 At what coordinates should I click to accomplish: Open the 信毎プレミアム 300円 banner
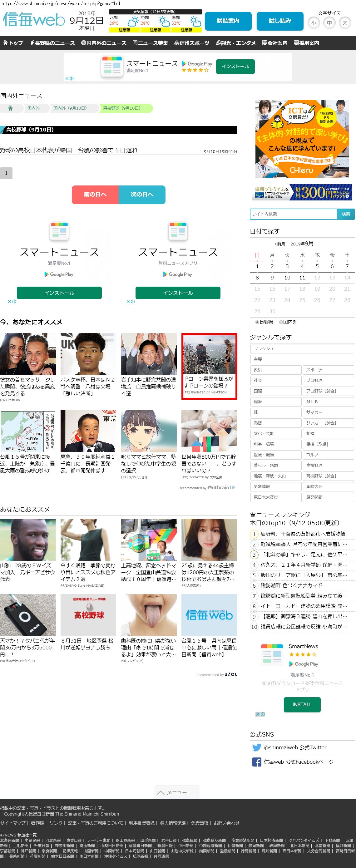click(x=302, y=192)
